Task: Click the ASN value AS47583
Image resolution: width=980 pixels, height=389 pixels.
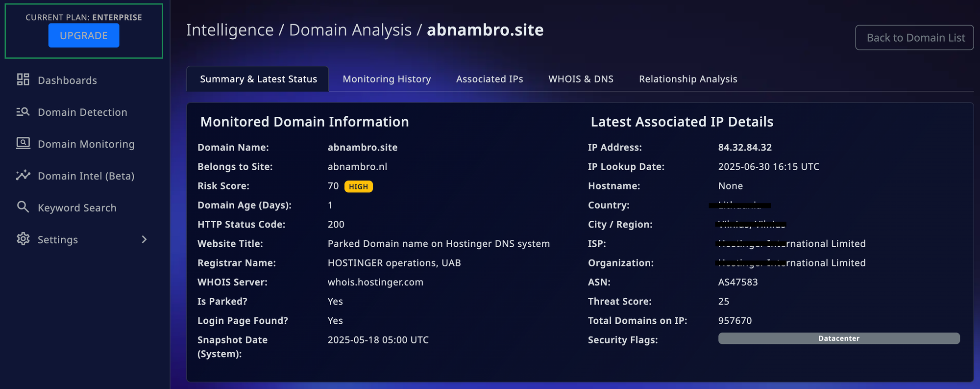Action: pos(738,282)
